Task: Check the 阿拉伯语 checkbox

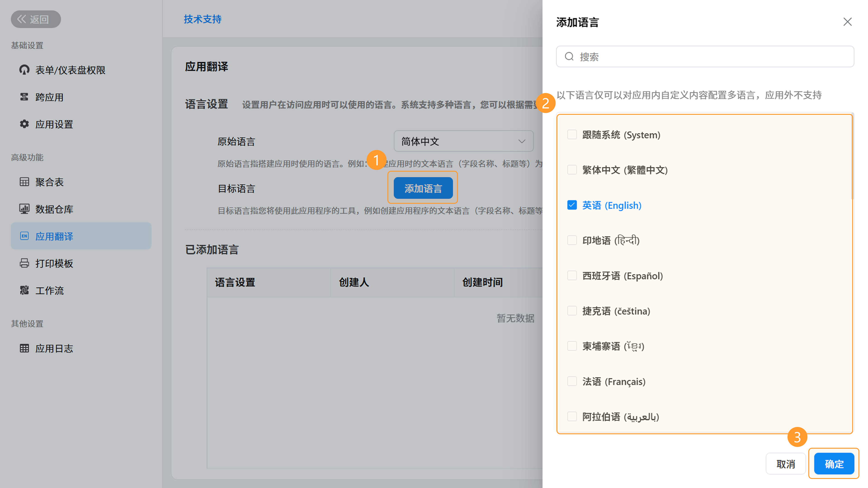Action: pyautogui.click(x=572, y=417)
